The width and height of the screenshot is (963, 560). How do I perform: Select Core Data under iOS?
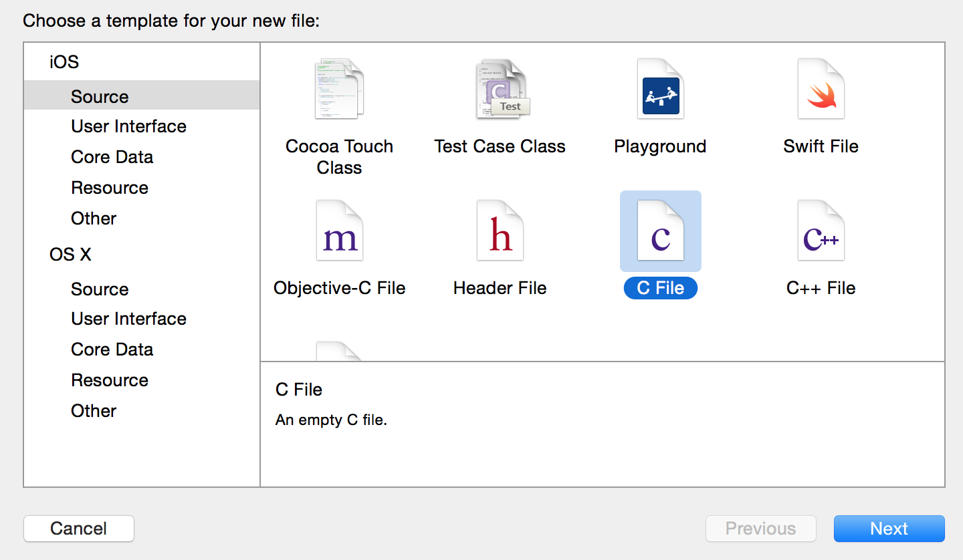112,157
